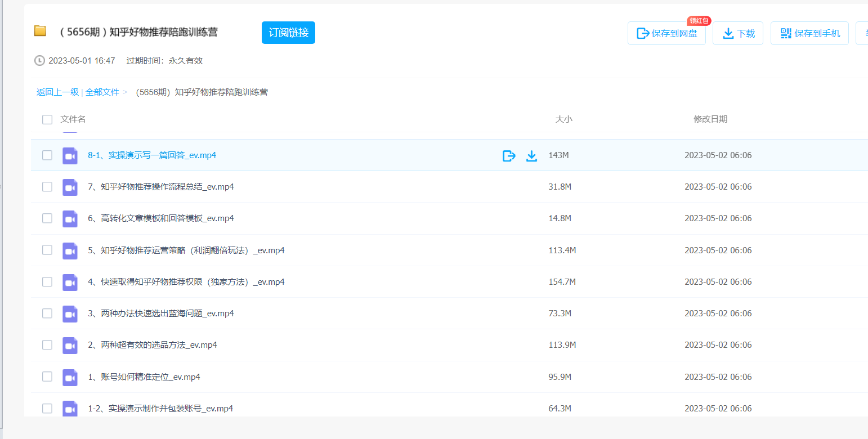
Task: Click video icon of 4、快速取得知乎好物推荐权限
Action: 70,283
